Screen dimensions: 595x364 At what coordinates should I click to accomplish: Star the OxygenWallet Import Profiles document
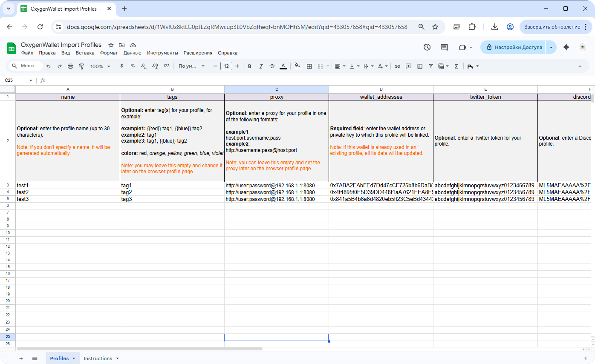[x=111, y=45]
